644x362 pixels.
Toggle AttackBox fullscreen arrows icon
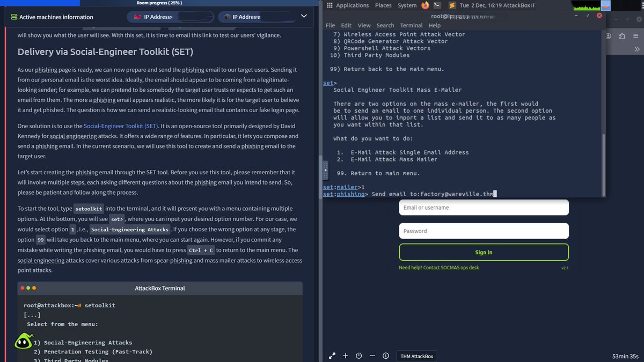coord(332,356)
